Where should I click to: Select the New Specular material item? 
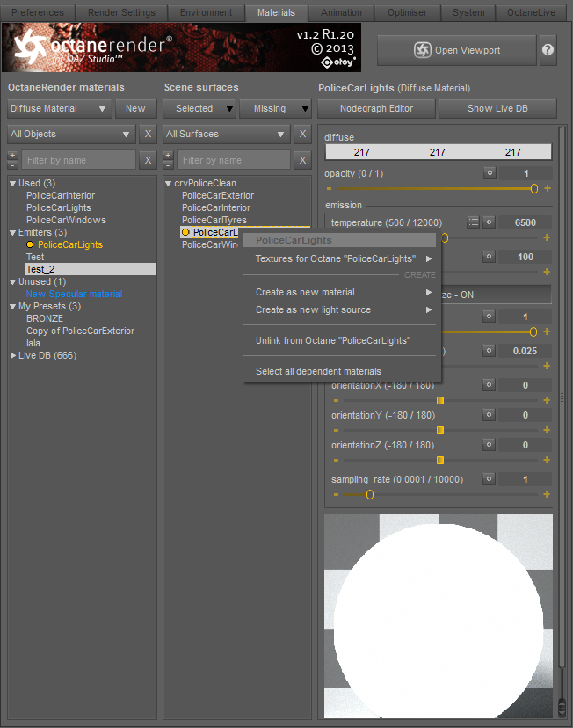[74, 294]
